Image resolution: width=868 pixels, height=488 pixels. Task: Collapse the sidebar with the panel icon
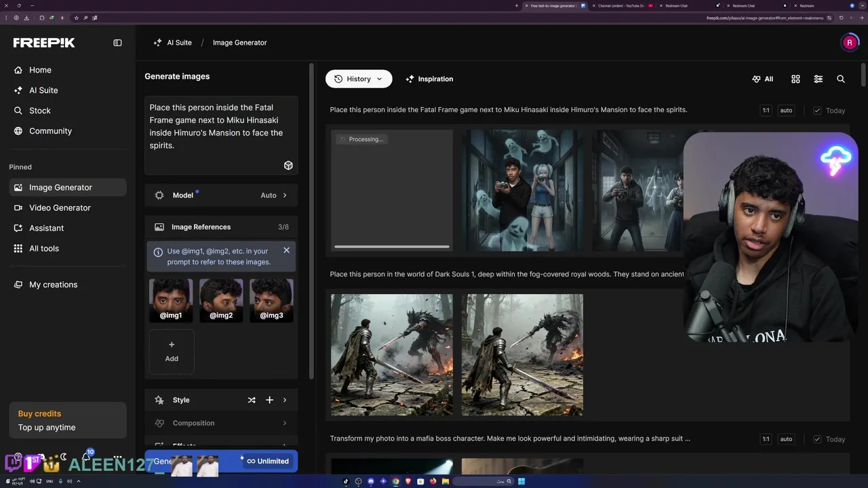117,43
